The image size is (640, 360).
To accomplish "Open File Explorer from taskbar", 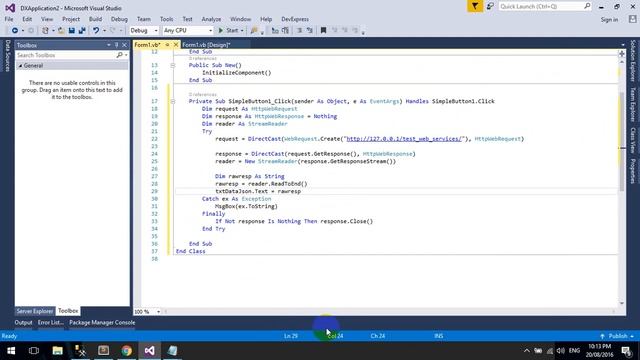I will point(58,351).
